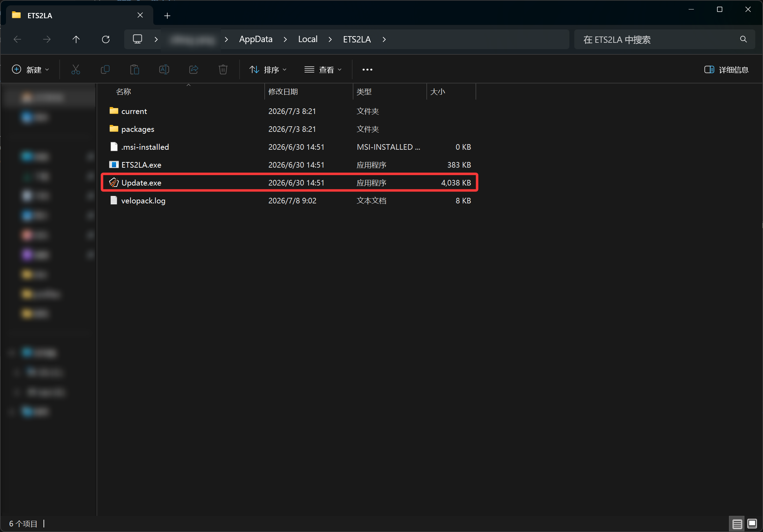Navigate to Local breadcrumb
Viewport: 763px width, 532px height.
pyautogui.click(x=308, y=39)
